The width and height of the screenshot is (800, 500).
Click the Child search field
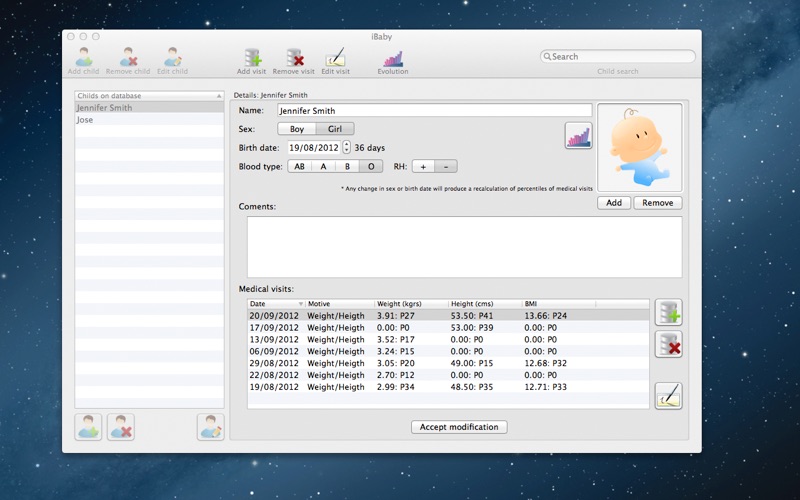[619, 57]
